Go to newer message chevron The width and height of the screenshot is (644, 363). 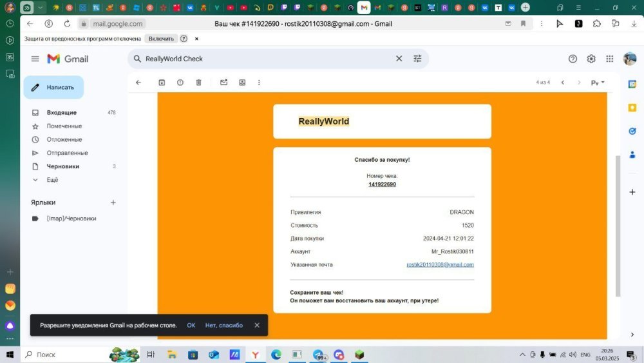[x=563, y=83]
